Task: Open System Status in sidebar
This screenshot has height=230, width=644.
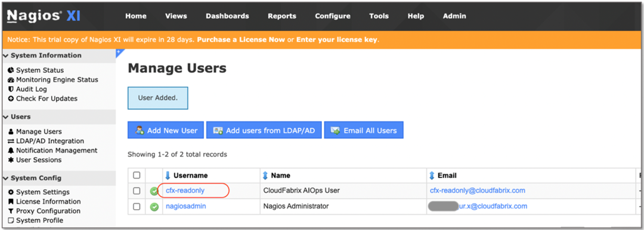Action: (x=40, y=70)
